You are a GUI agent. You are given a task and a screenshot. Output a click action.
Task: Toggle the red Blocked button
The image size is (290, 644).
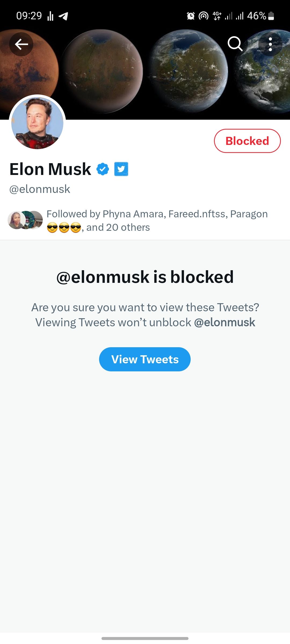pos(247,141)
